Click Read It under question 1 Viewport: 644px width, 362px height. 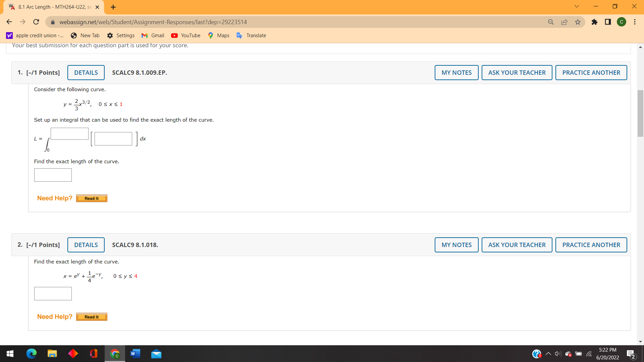[x=91, y=198]
